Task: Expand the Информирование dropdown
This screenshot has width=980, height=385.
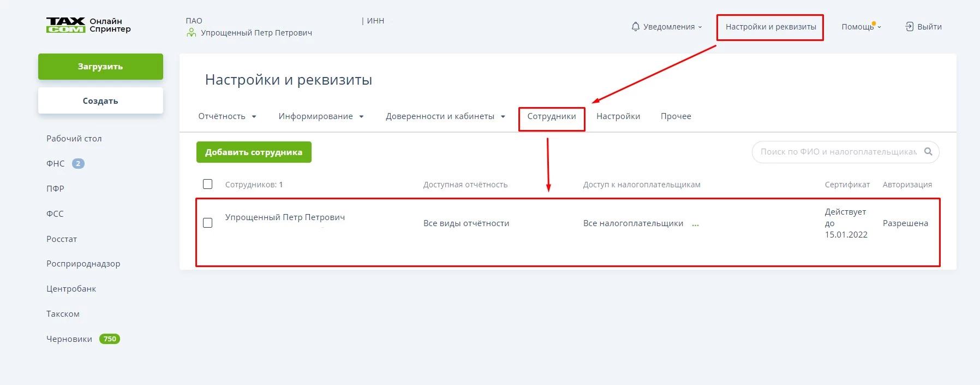Action: [321, 116]
